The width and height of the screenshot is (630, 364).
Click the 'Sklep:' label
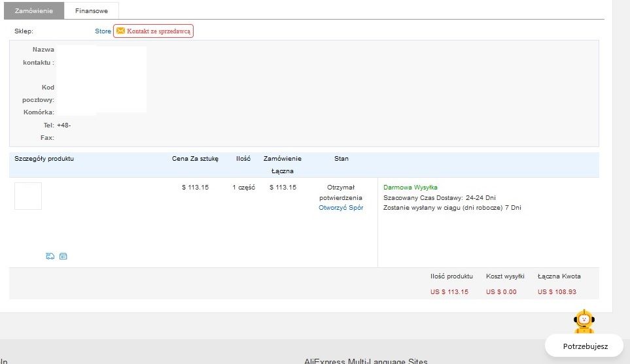click(x=24, y=31)
